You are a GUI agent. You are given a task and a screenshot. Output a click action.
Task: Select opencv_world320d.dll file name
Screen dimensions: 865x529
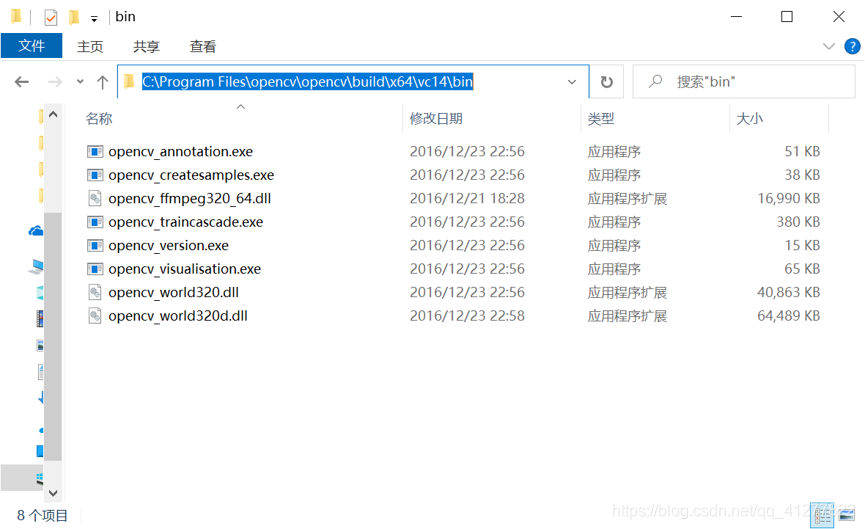(178, 316)
